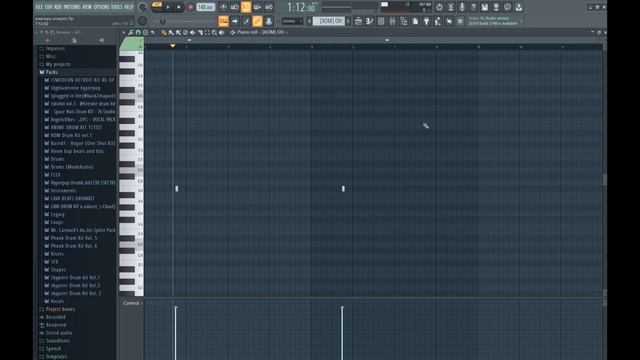Show the Mixer window

click(x=393, y=21)
